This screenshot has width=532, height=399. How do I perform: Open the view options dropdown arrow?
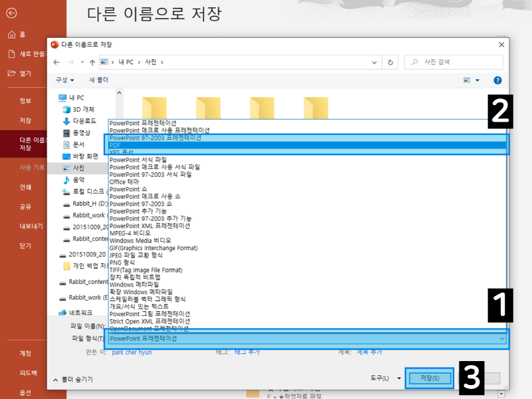pyautogui.click(x=477, y=80)
